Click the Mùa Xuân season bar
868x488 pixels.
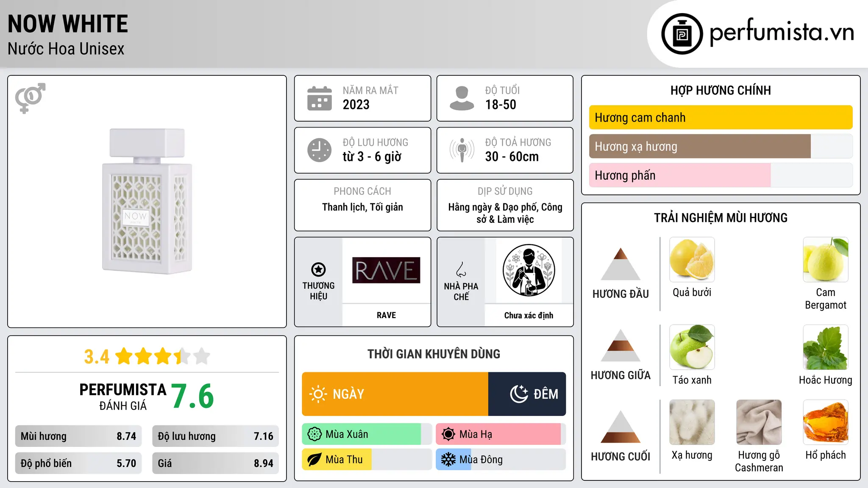click(367, 434)
